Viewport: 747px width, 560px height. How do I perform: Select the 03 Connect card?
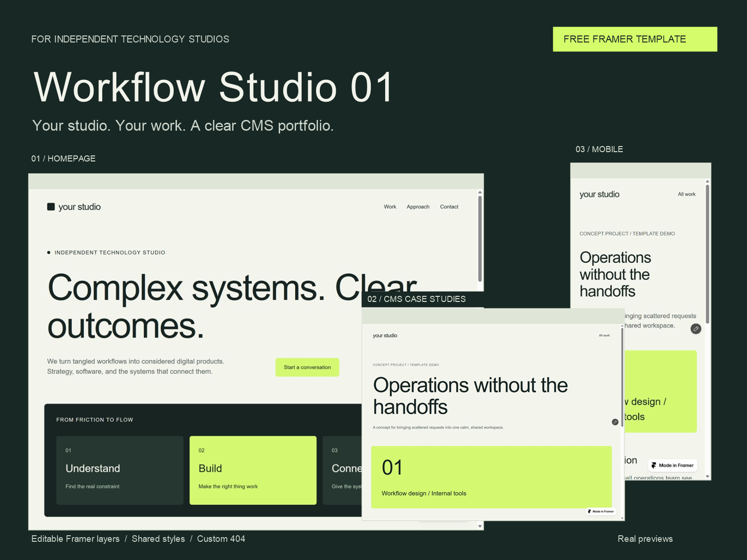(x=342, y=470)
